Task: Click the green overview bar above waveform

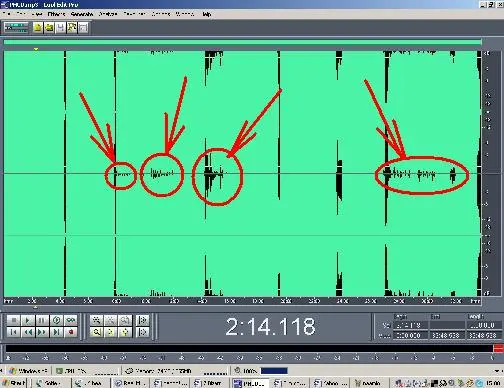Action: [x=242, y=42]
